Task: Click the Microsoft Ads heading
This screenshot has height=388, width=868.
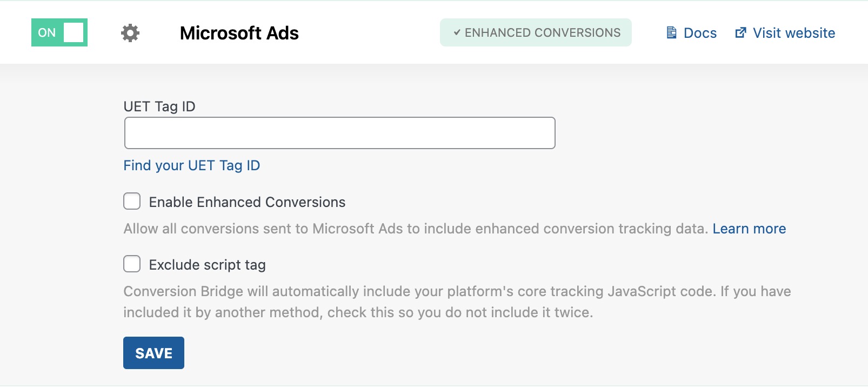Action: [x=239, y=32]
